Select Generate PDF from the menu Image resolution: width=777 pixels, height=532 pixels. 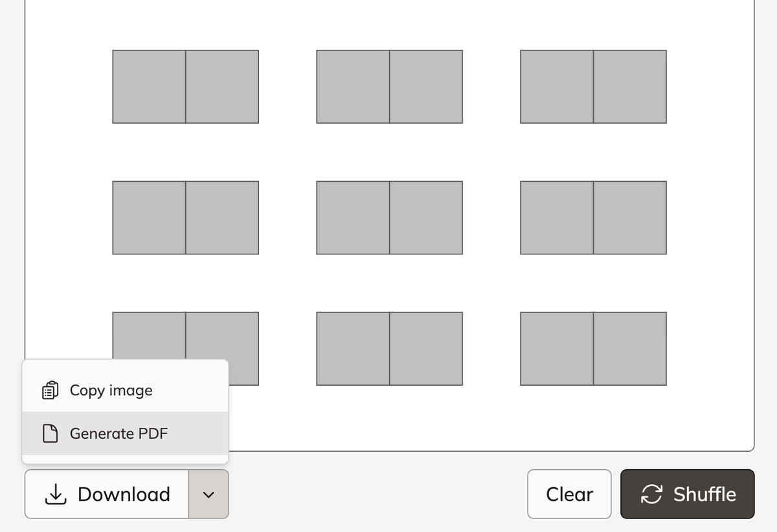[118, 434]
